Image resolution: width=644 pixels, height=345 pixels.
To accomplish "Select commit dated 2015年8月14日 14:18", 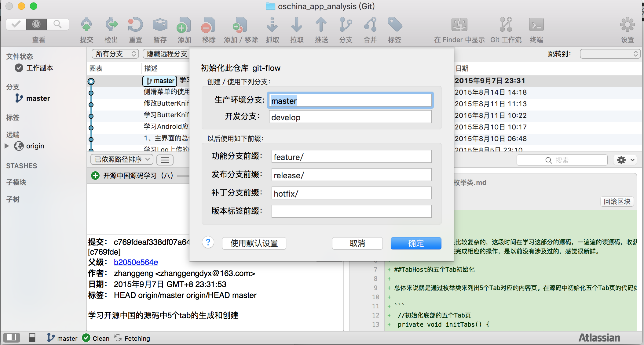I will [491, 92].
